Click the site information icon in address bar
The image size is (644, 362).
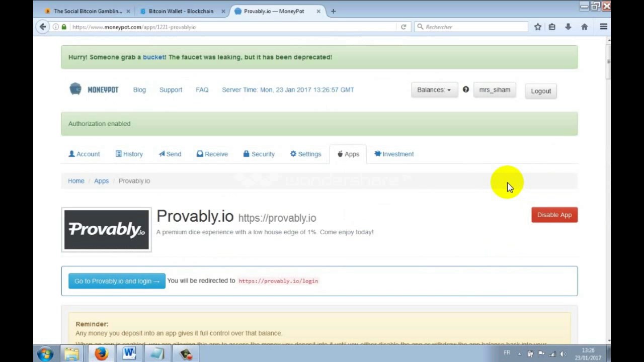(56, 27)
